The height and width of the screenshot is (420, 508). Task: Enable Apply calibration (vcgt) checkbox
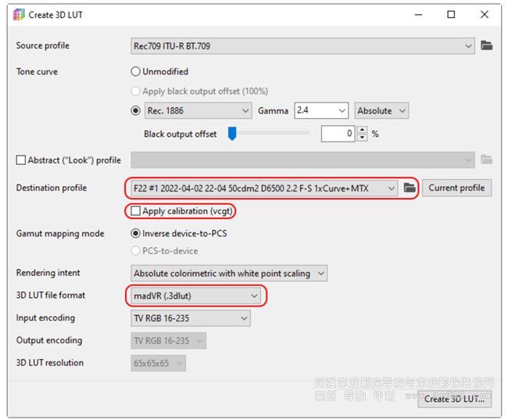point(137,211)
